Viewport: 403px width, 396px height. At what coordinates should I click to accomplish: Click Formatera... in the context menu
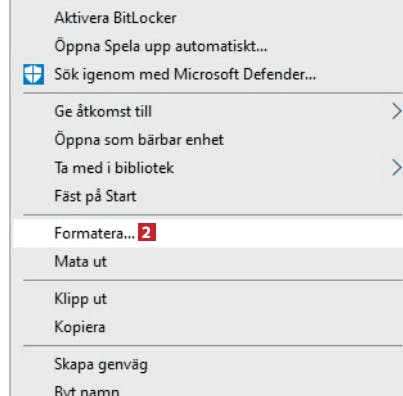(x=95, y=233)
